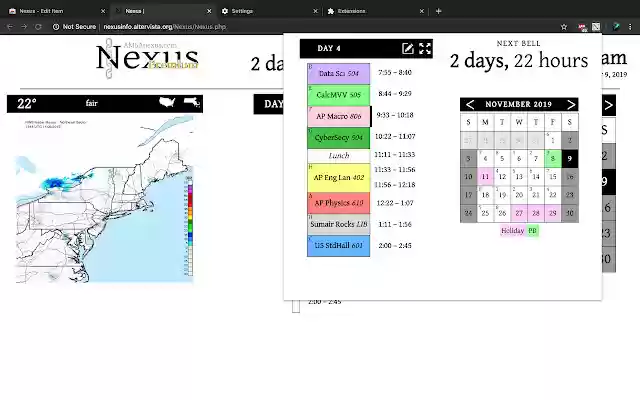Select November 25 in the calendar
The height and width of the screenshot is (400, 640).
coord(485,213)
